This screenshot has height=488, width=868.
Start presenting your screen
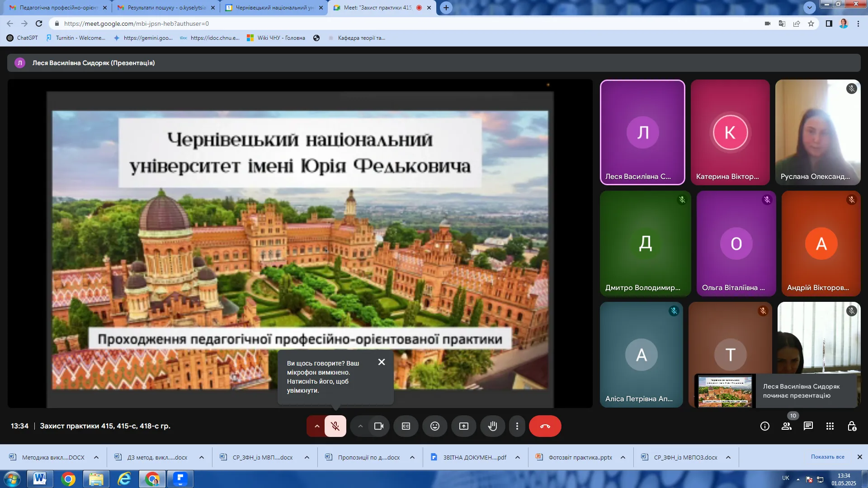point(464,426)
